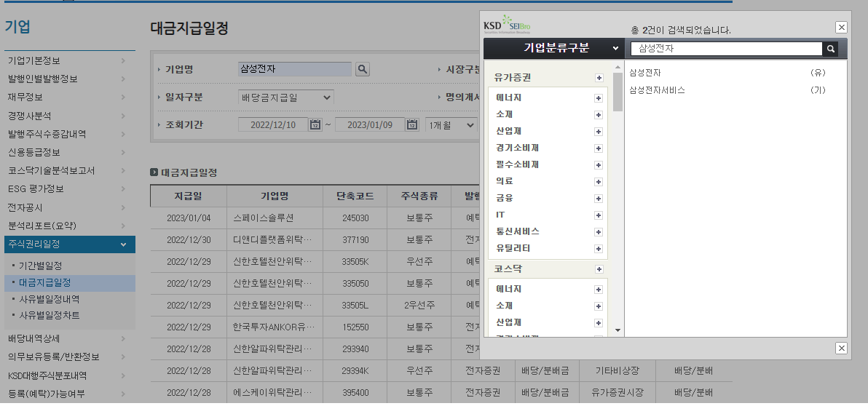This screenshot has width=868, height=406.
Task: Click the 기업명 input field
Action: tap(294, 69)
